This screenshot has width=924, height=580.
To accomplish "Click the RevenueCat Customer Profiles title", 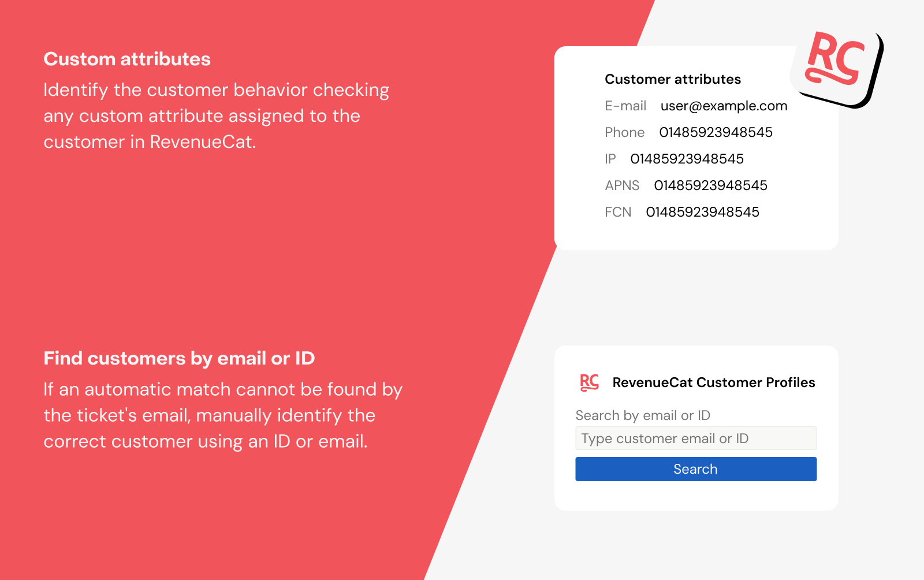I will coord(714,382).
